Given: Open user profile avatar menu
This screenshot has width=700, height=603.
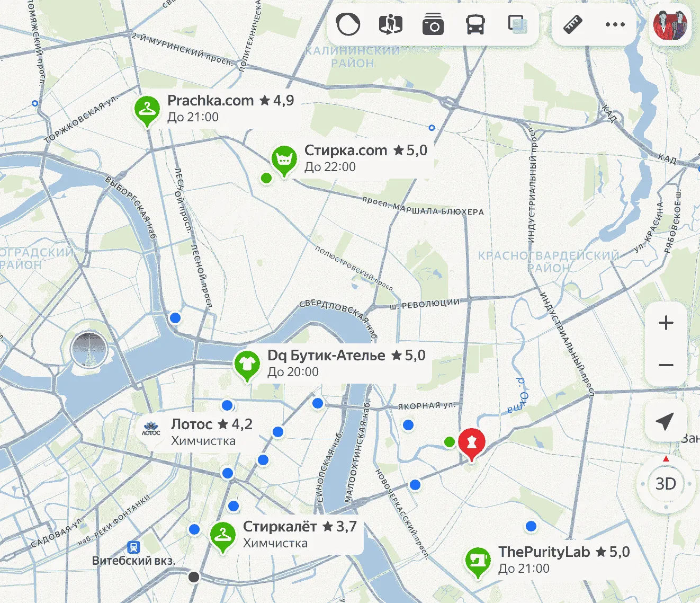Looking at the screenshot, I should coord(670,24).
